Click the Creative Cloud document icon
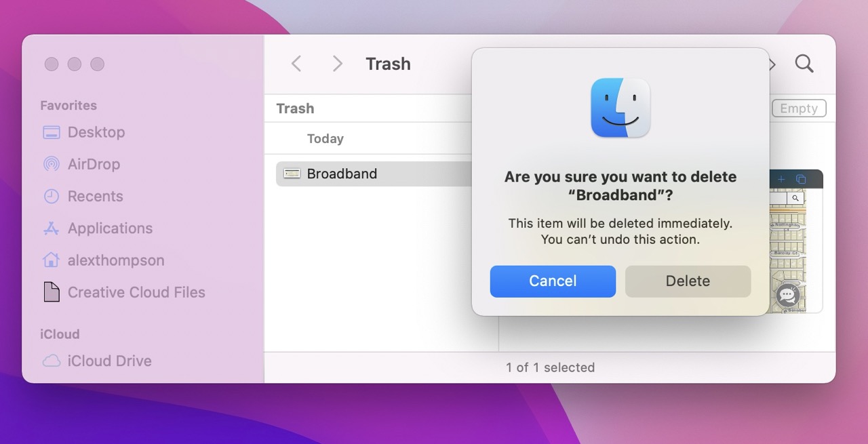The height and width of the screenshot is (444, 868). tap(52, 292)
